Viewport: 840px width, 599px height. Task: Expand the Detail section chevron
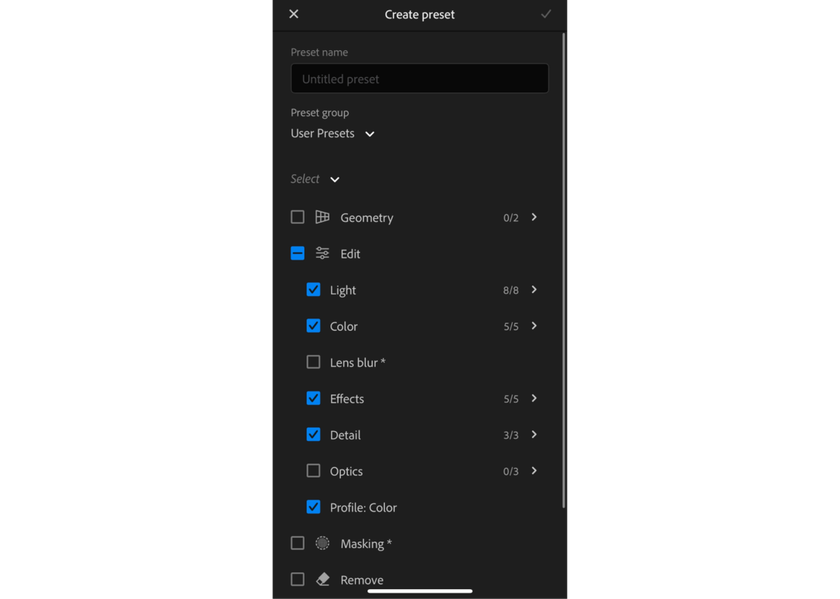533,435
